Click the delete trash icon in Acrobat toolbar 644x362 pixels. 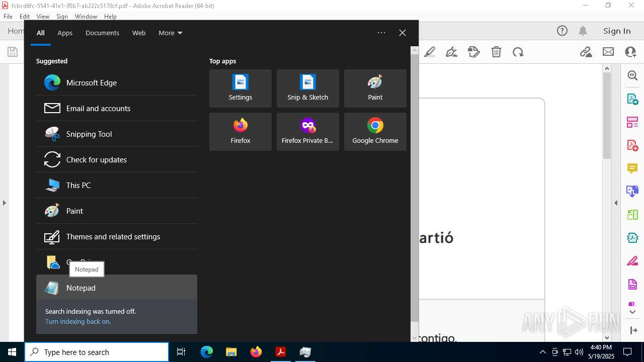[496, 52]
